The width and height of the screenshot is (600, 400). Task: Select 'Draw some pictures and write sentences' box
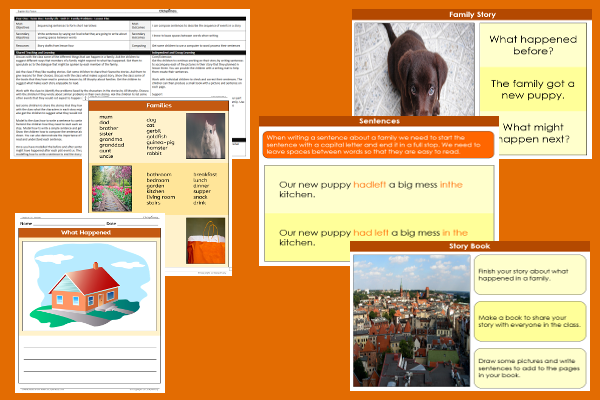point(530,368)
